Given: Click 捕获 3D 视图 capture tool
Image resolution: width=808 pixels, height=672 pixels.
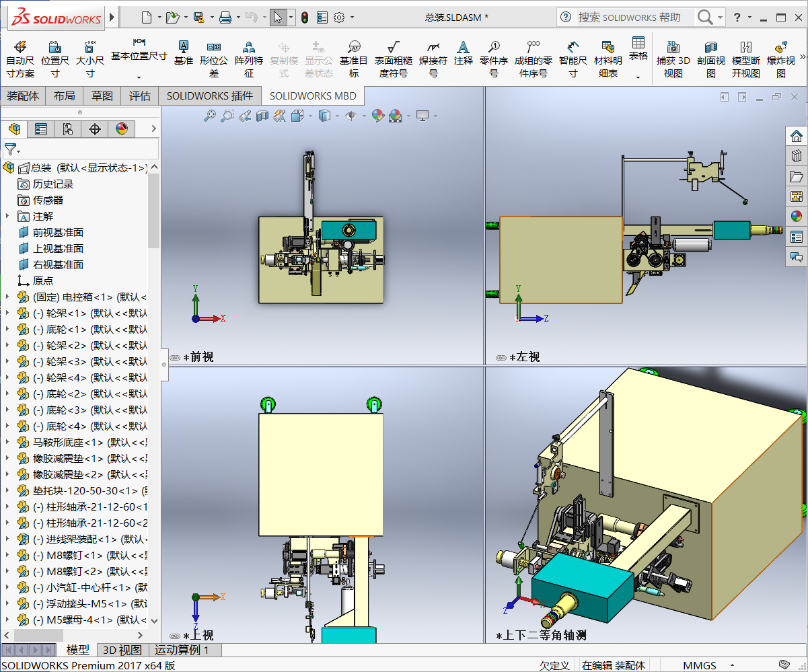Looking at the screenshot, I should coord(673,58).
